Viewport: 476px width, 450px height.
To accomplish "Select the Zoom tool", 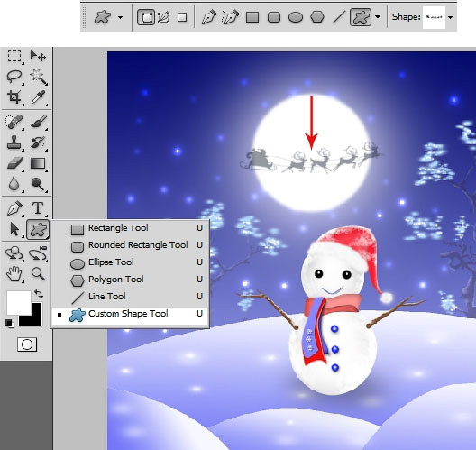I will coord(38,274).
